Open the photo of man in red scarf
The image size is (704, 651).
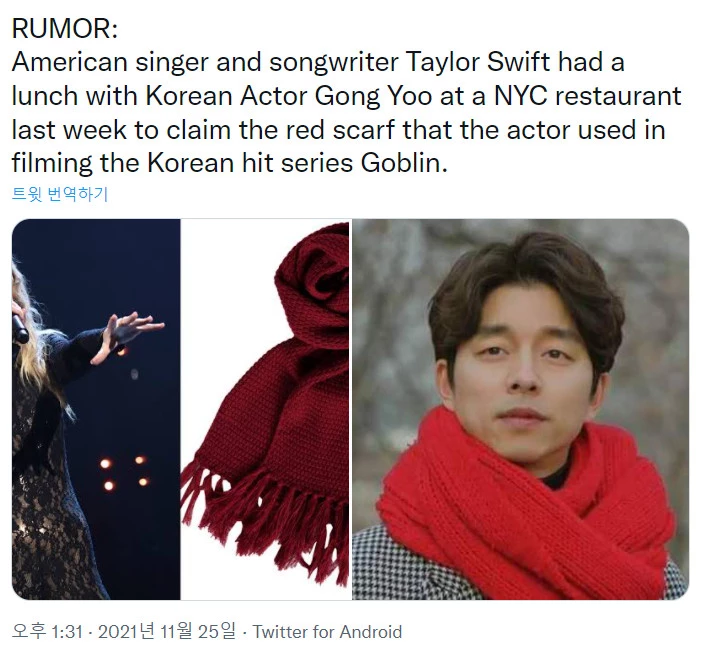coord(520,409)
